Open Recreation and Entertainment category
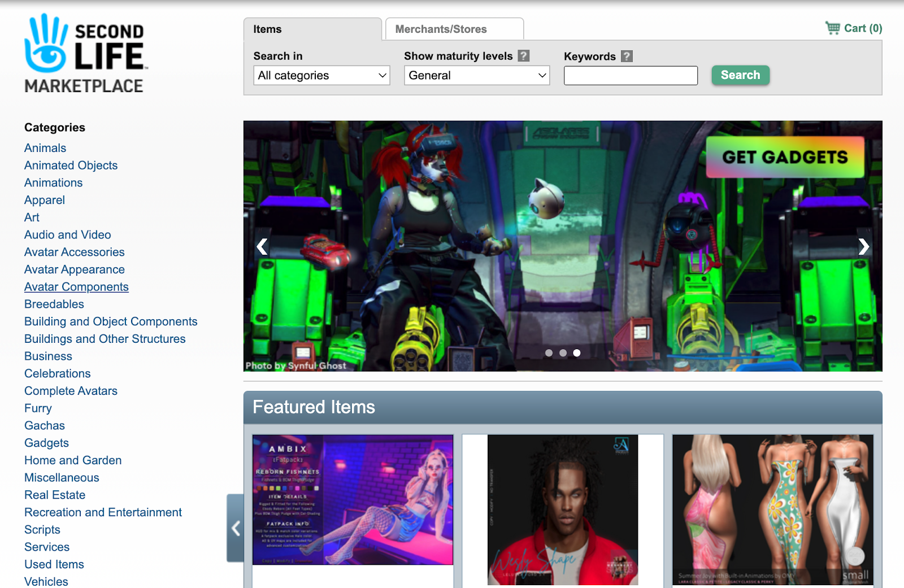Image resolution: width=904 pixels, height=588 pixels. tap(103, 513)
